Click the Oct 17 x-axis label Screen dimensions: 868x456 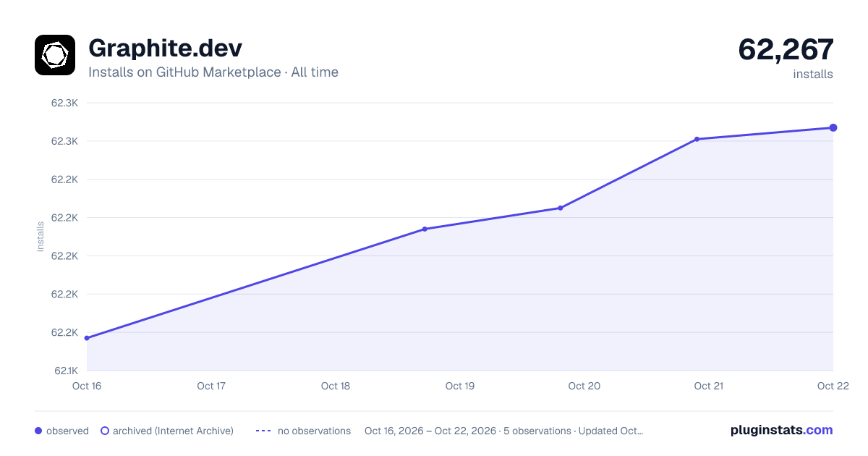tap(211, 386)
